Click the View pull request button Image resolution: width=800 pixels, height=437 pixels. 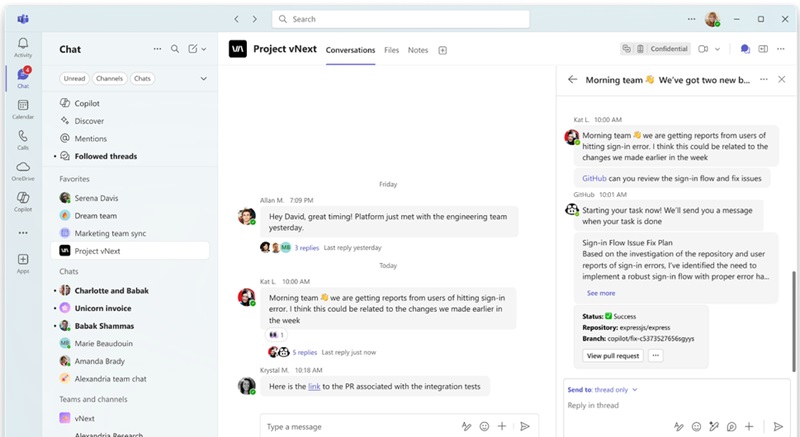coord(613,355)
